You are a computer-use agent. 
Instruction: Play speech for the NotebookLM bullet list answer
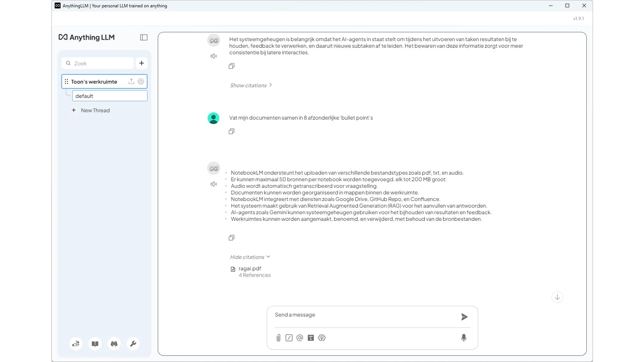point(214,184)
